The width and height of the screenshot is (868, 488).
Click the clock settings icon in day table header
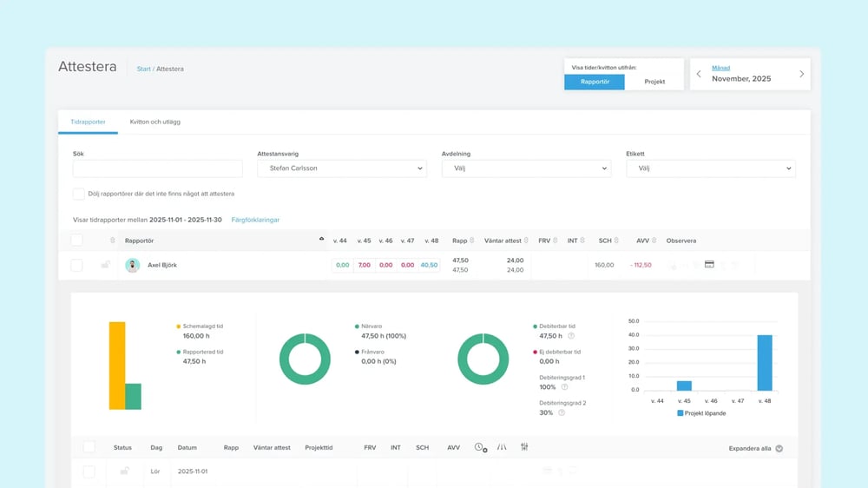click(x=480, y=448)
